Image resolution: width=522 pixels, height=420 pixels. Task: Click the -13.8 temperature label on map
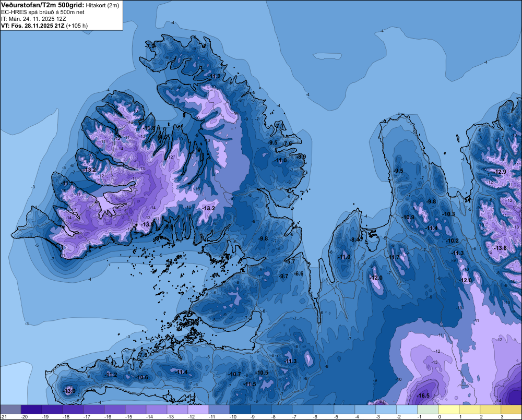[x=500, y=248]
